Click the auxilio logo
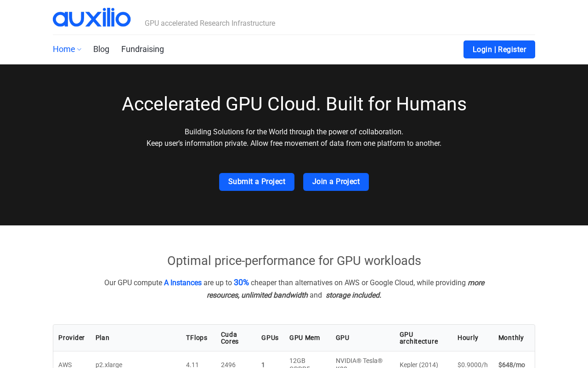 [x=92, y=17]
